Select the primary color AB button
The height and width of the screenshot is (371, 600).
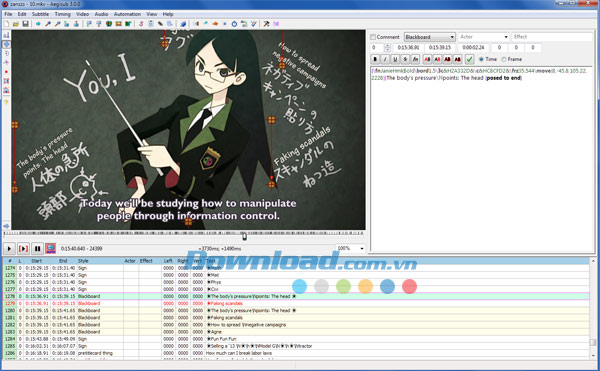pos(427,59)
